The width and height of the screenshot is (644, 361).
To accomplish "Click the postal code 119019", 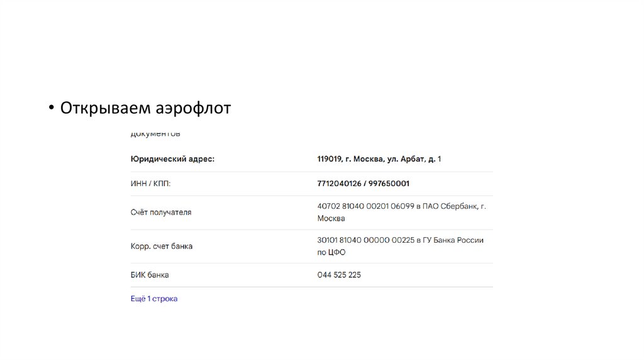I will [x=330, y=159].
